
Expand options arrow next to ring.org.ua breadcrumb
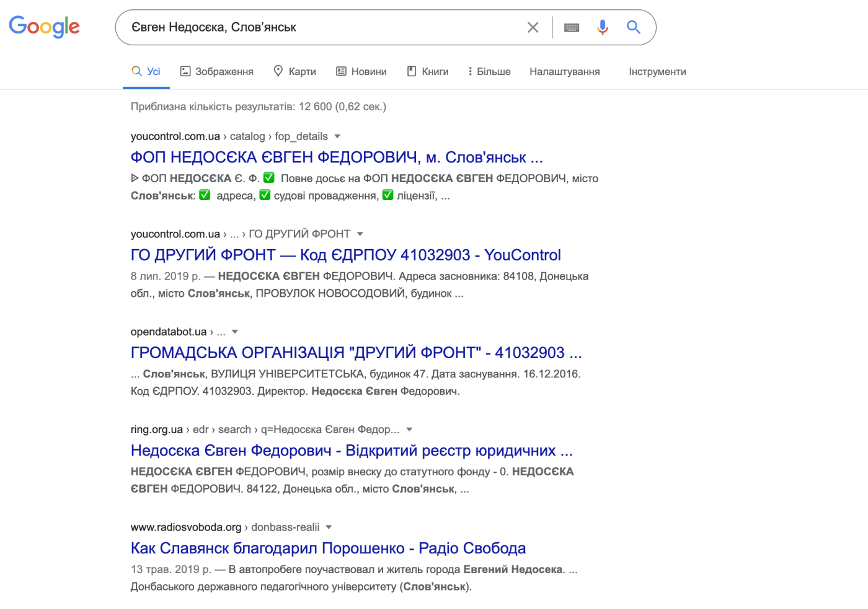(409, 429)
